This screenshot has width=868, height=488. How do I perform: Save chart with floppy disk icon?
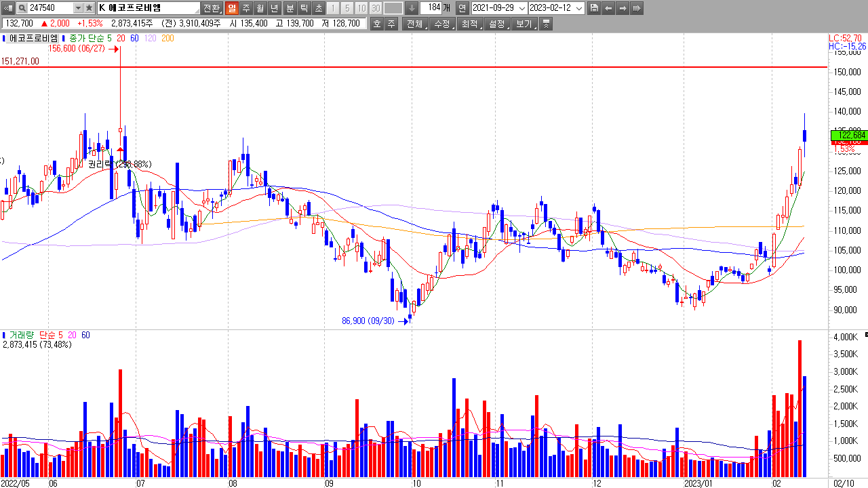(594, 8)
